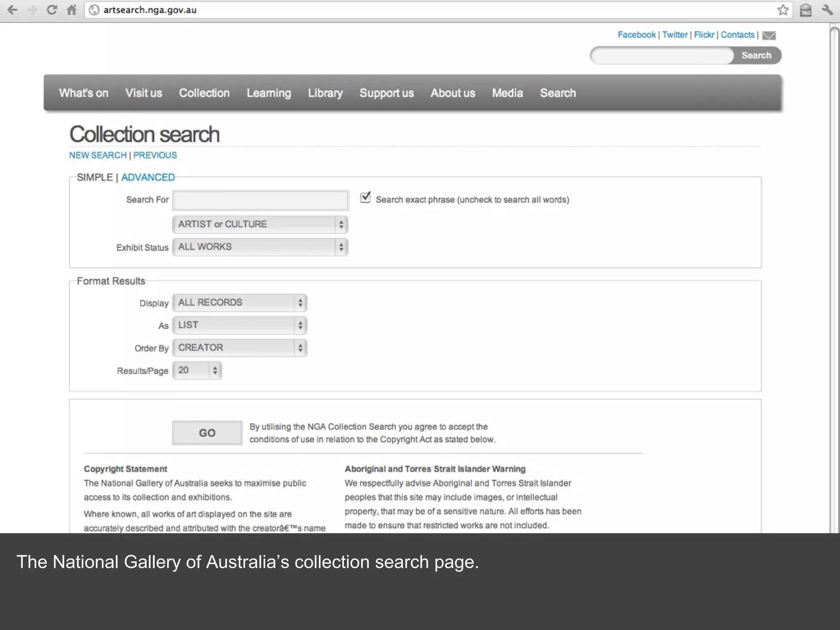Follow the Contacts link
The height and width of the screenshot is (630, 840).
[x=737, y=35]
